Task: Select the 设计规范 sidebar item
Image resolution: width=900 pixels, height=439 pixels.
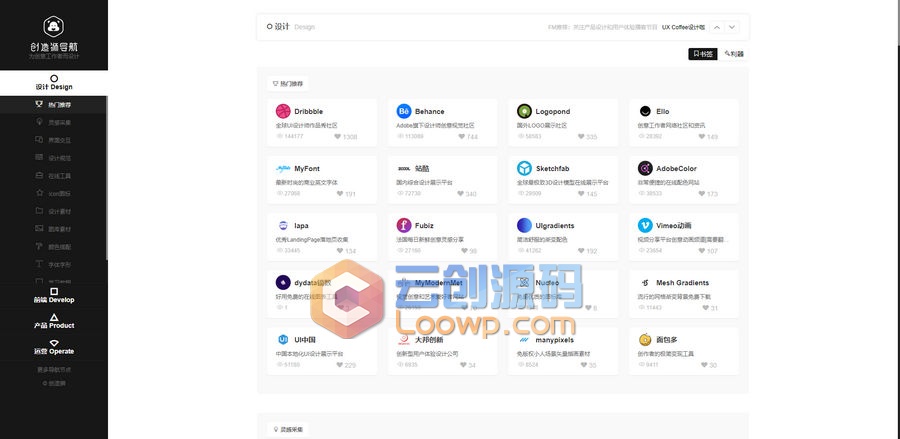Action: pyautogui.click(x=53, y=158)
